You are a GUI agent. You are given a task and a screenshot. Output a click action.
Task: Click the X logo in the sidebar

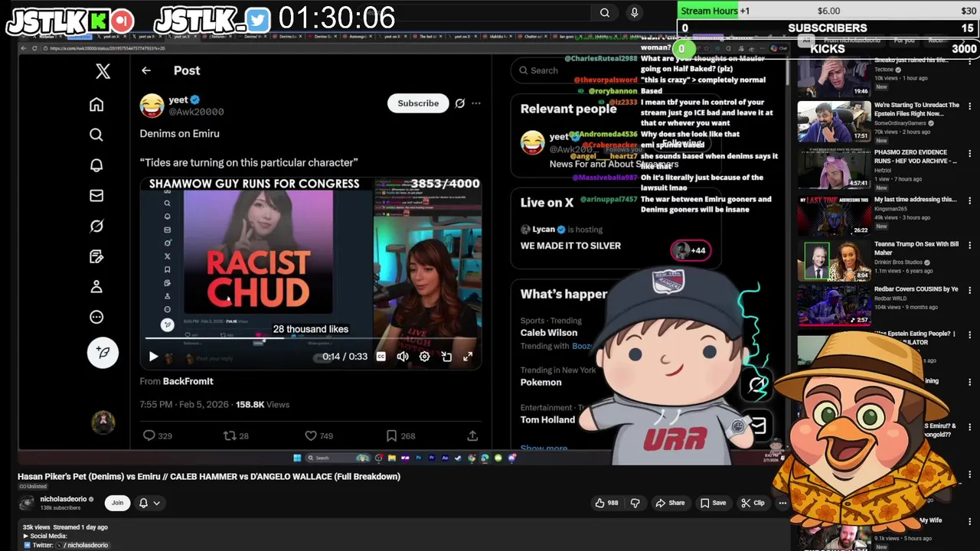(x=103, y=71)
